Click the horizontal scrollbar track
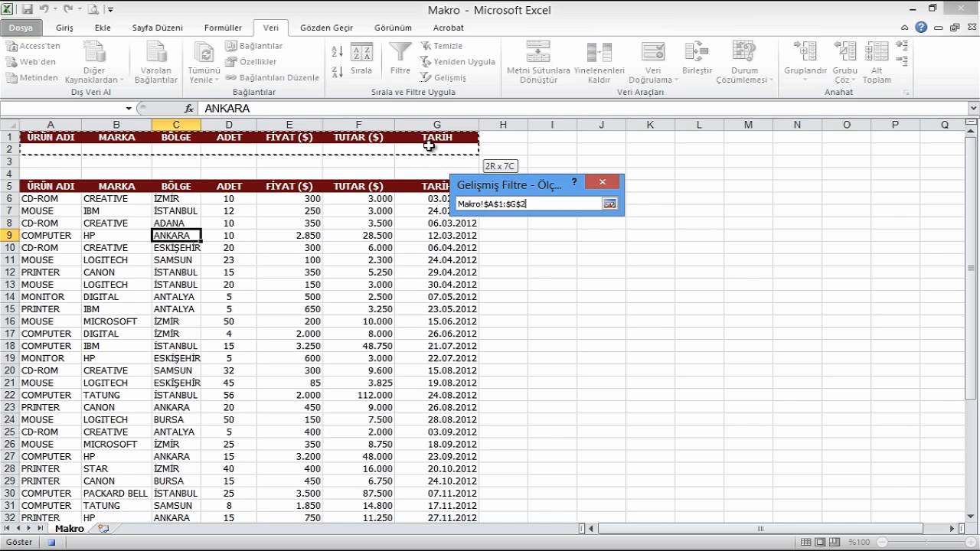Viewport: 980px width, 551px height. 773,529
